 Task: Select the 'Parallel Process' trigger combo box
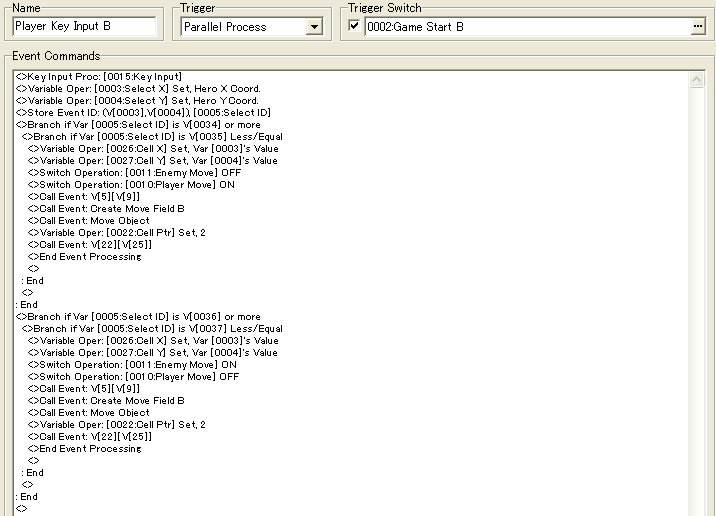point(252,27)
